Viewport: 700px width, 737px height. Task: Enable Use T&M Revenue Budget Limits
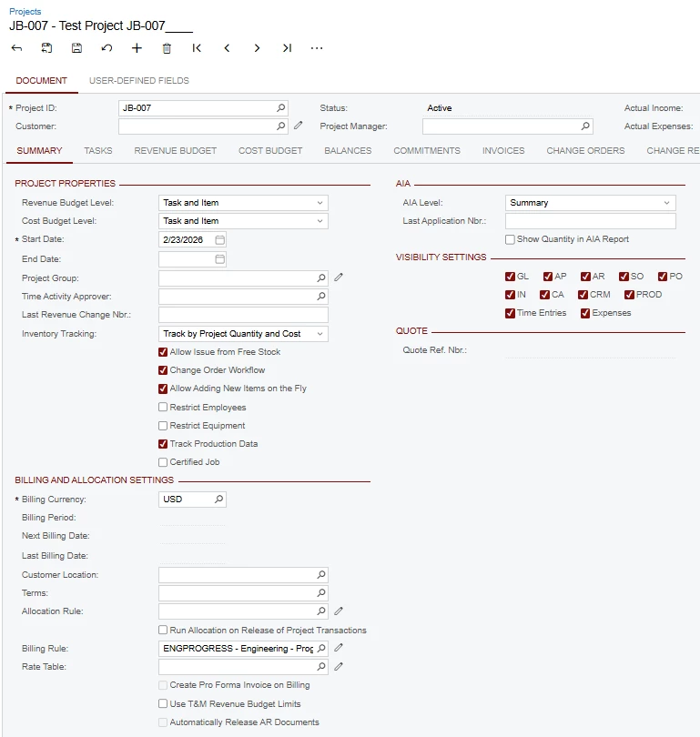(x=163, y=703)
